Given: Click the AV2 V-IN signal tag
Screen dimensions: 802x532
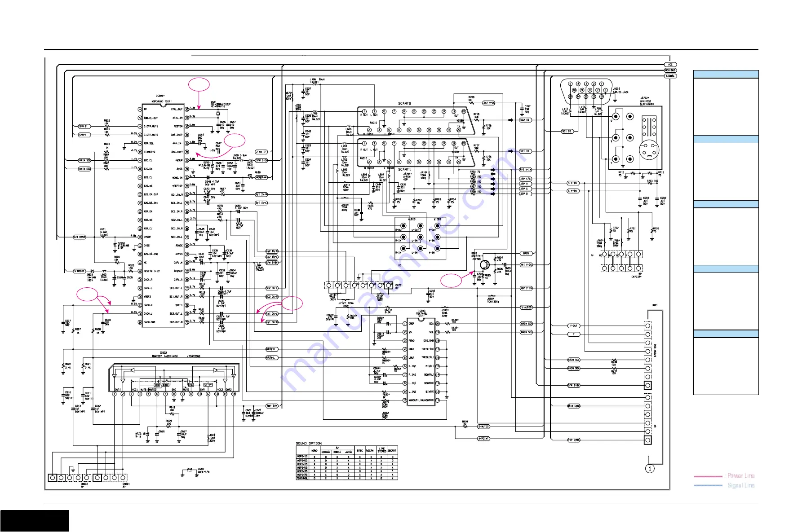Looking at the screenshot, I should point(526,288).
